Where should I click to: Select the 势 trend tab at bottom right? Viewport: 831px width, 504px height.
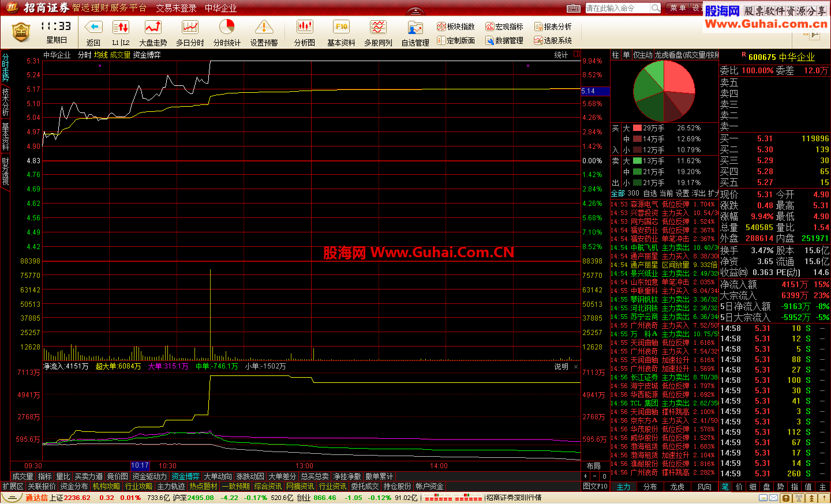tap(781, 487)
